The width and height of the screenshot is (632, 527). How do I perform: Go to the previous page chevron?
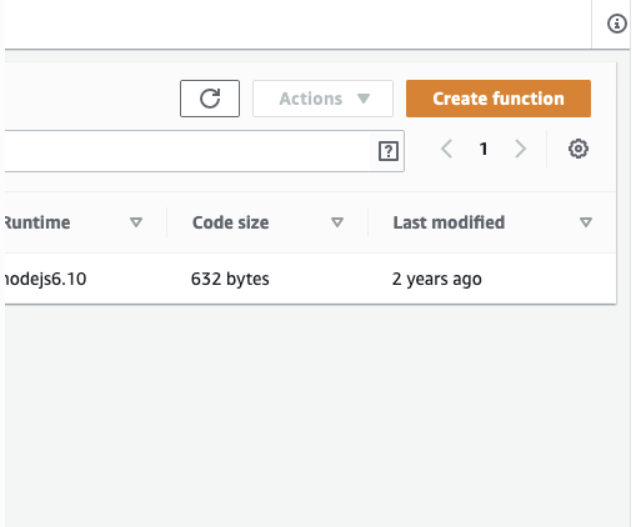tap(447, 149)
